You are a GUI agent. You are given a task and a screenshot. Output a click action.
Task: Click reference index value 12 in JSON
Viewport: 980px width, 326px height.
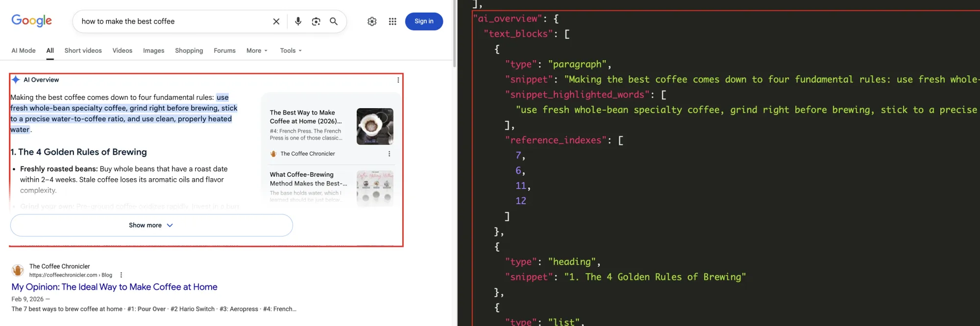coord(521,201)
